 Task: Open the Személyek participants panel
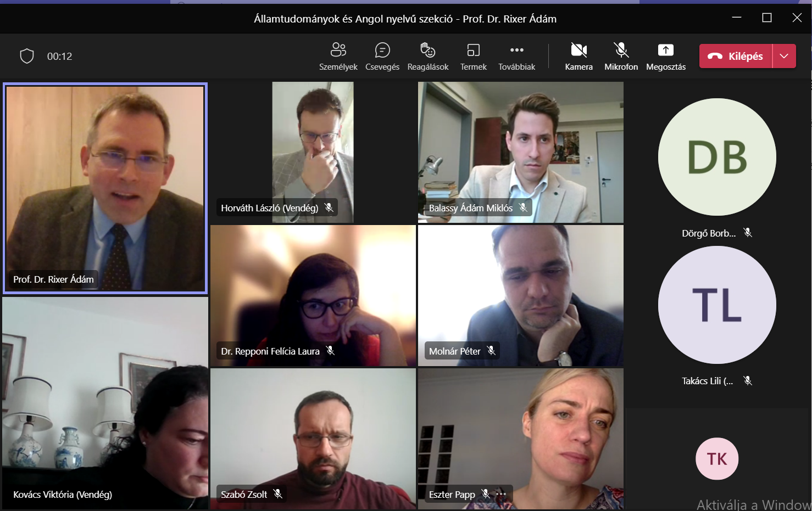click(338, 57)
